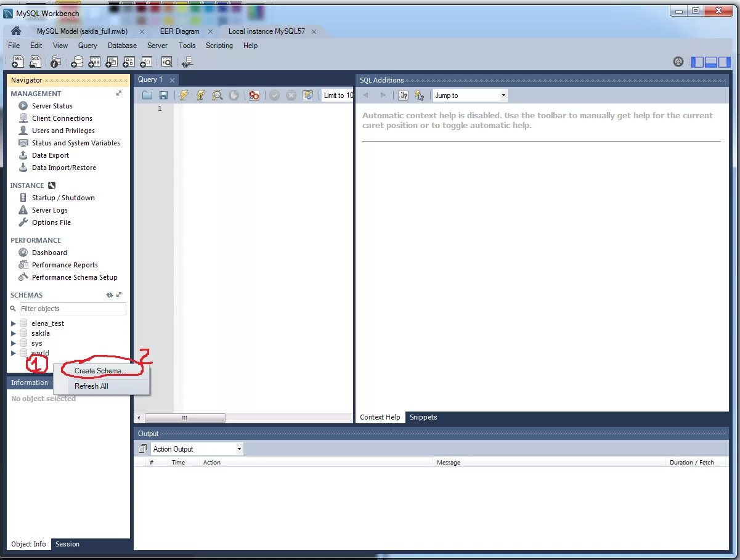Reconnect to DBMS toolbar icon
Screen dimensions: 740x560
coord(187,62)
